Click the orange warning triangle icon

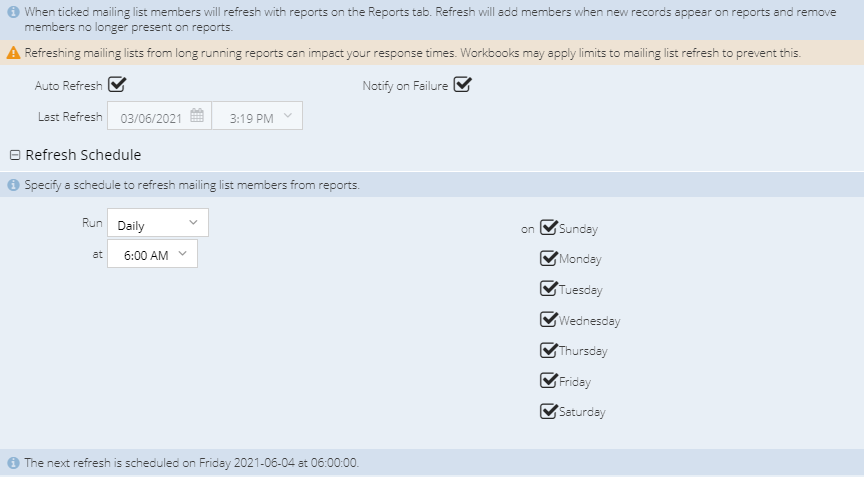point(13,53)
